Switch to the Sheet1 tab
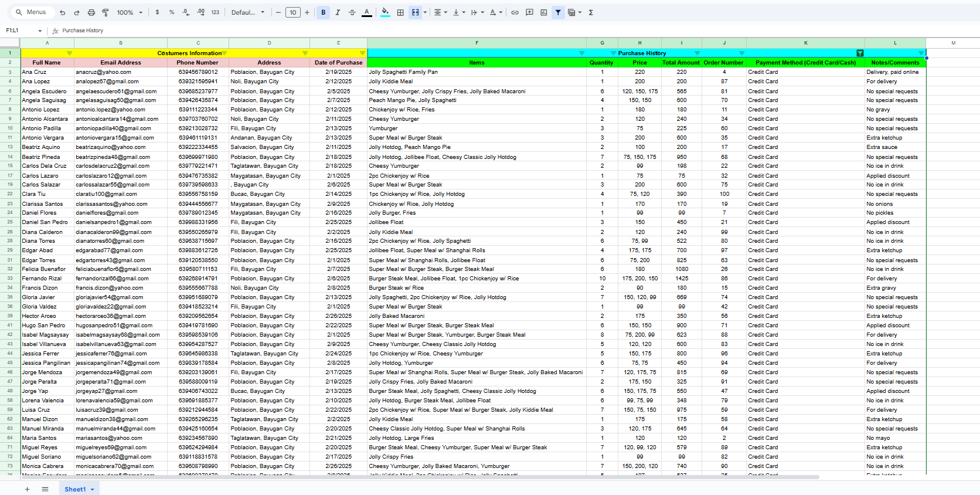 pos(75,489)
